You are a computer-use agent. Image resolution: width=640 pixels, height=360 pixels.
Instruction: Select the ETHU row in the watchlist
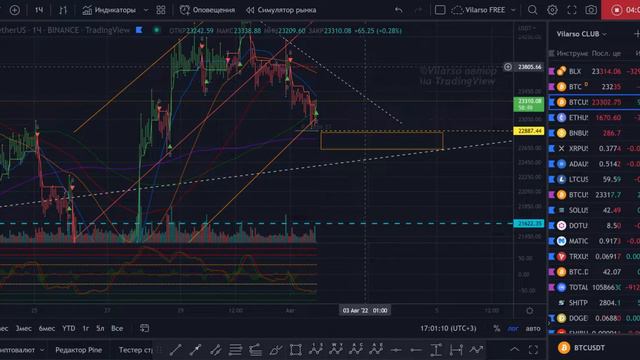(594, 118)
